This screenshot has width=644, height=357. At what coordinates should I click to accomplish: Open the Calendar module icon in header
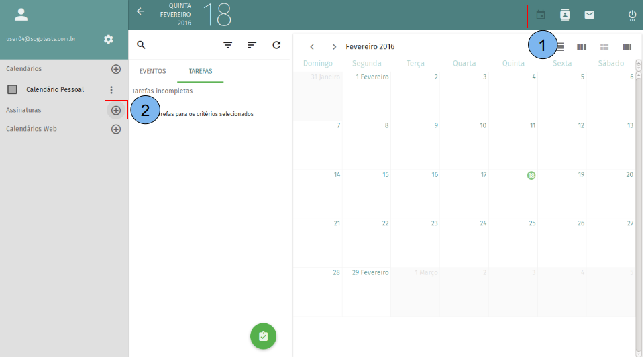(x=541, y=15)
